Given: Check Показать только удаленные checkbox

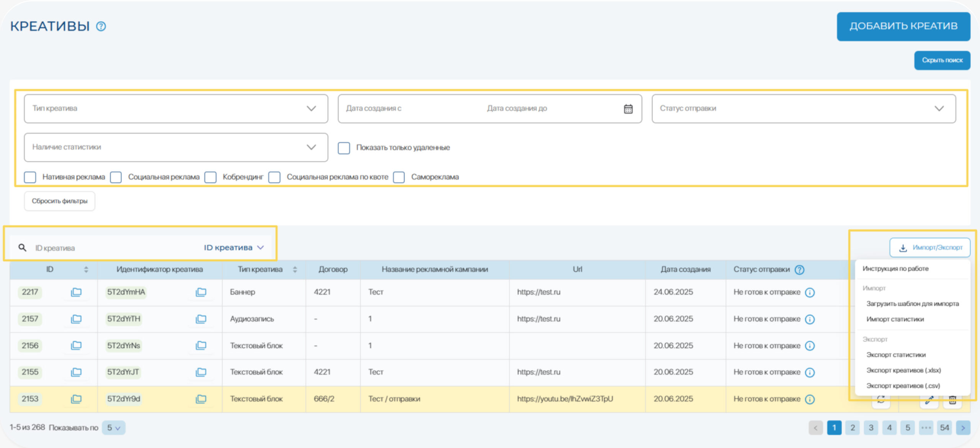Looking at the screenshot, I should pyautogui.click(x=344, y=148).
